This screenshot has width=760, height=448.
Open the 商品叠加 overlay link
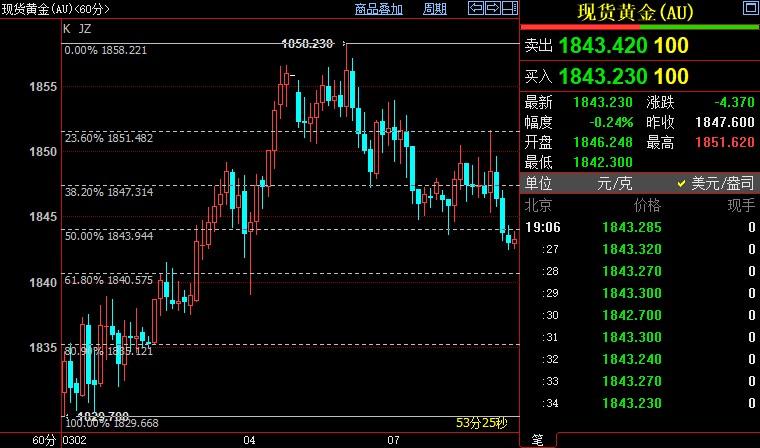[x=379, y=9]
